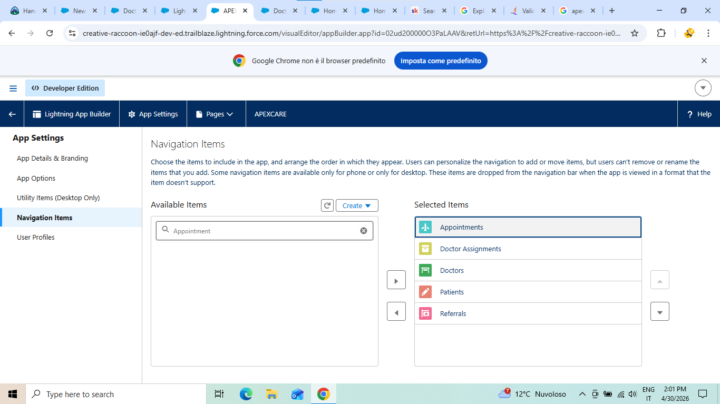
Task: Open the Windows Start menu
Action: [12, 394]
